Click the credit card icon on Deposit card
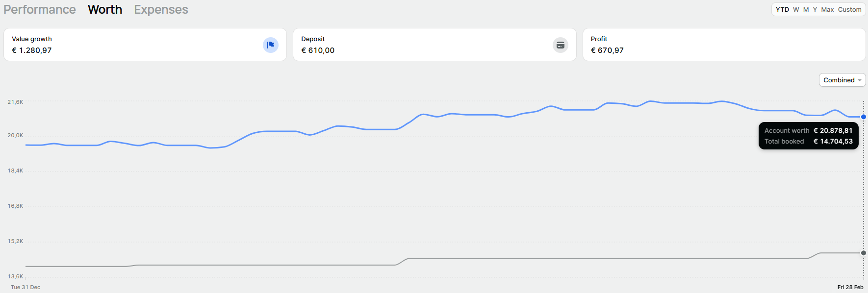 pos(560,45)
